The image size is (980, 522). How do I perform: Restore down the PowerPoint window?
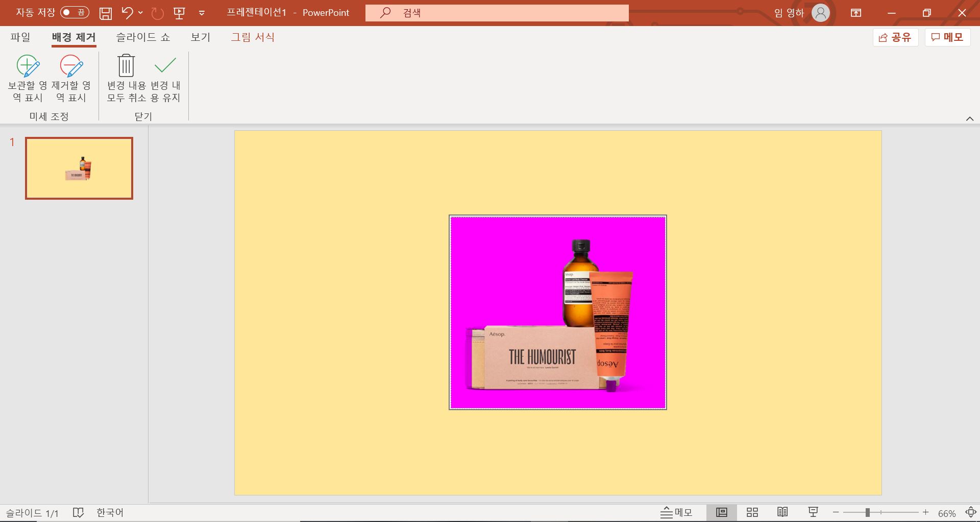click(927, 13)
